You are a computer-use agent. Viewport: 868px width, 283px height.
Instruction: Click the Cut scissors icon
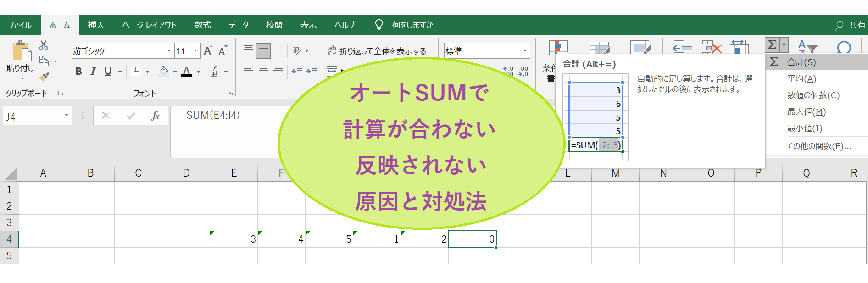click(44, 45)
